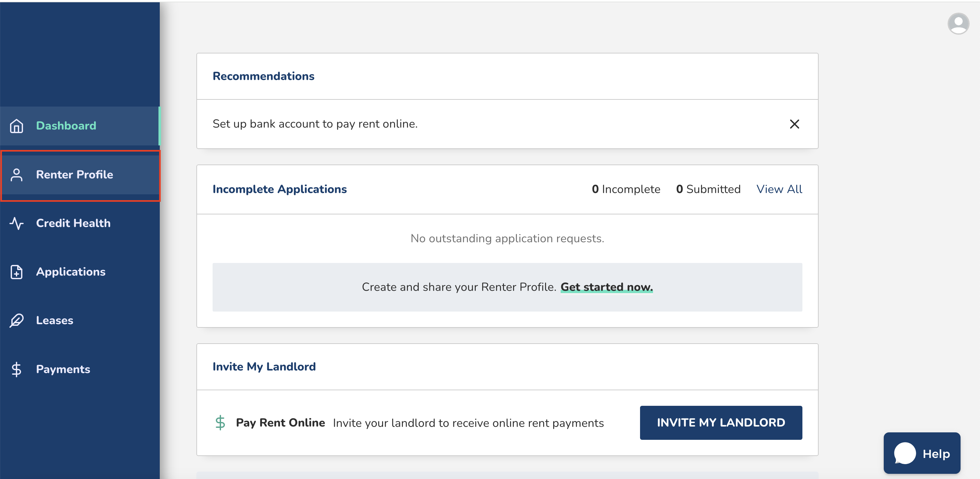Click the Dashboard home icon
The width and height of the screenshot is (980, 479).
16,126
